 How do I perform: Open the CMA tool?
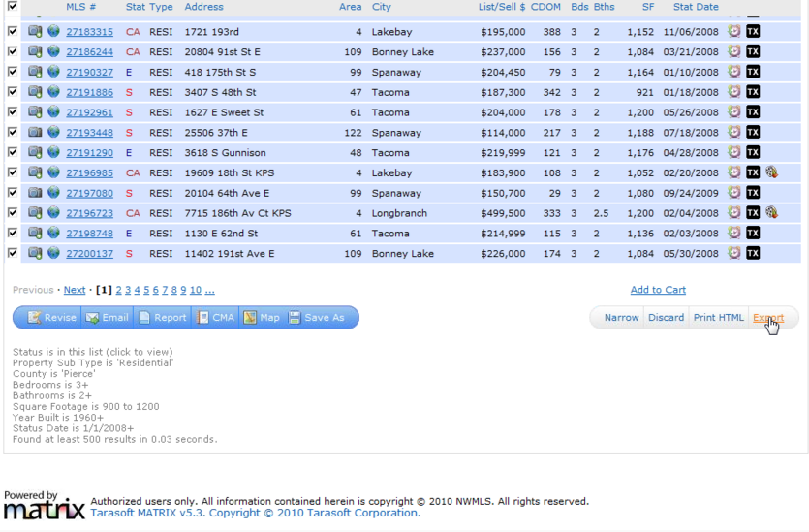(x=215, y=318)
